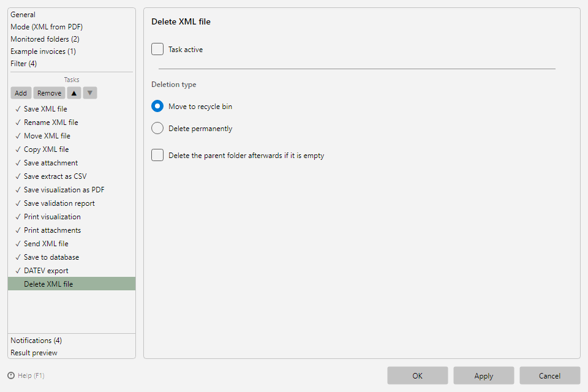The width and height of the screenshot is (588, 392).
Task: Click the Remove task button
Action: click(49, 93)
